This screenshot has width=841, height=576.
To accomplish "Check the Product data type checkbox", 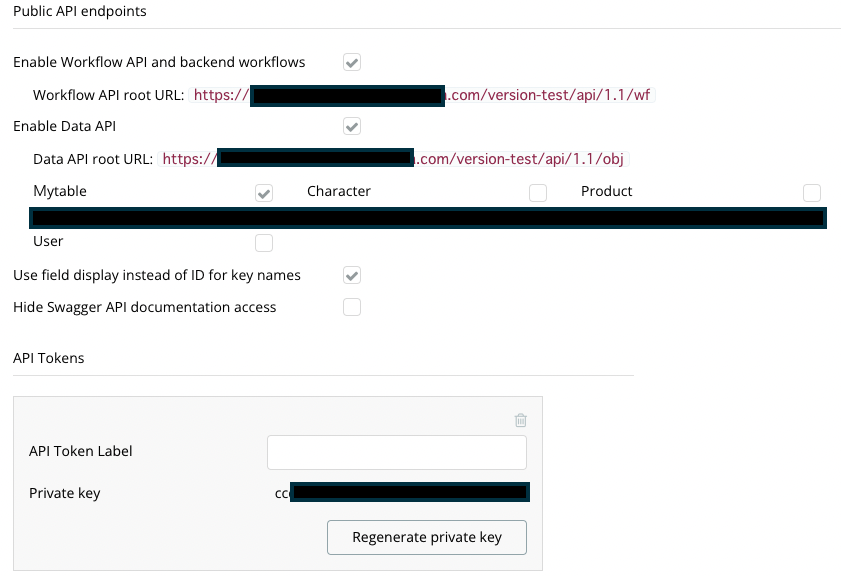I will (x=812, y=193).
